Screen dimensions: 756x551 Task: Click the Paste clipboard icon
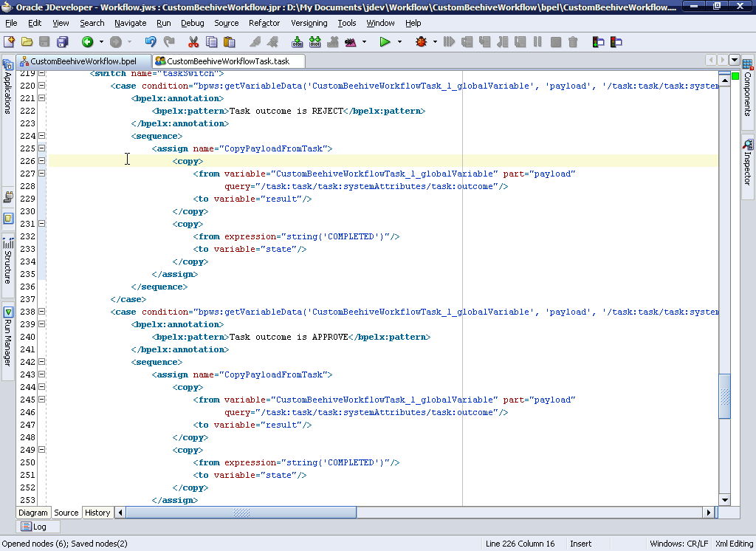click(230, 42)
